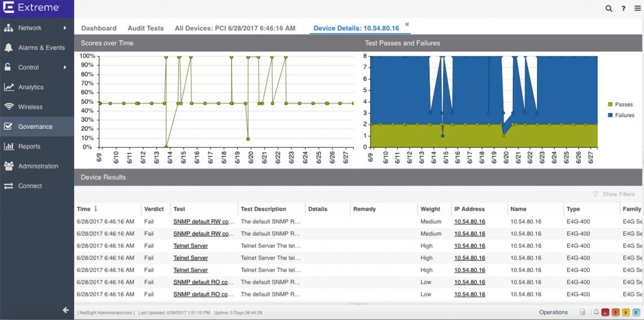Click the red critical alarm counter
The width and height of the screenshot is (644, 320).
[606, 313]
